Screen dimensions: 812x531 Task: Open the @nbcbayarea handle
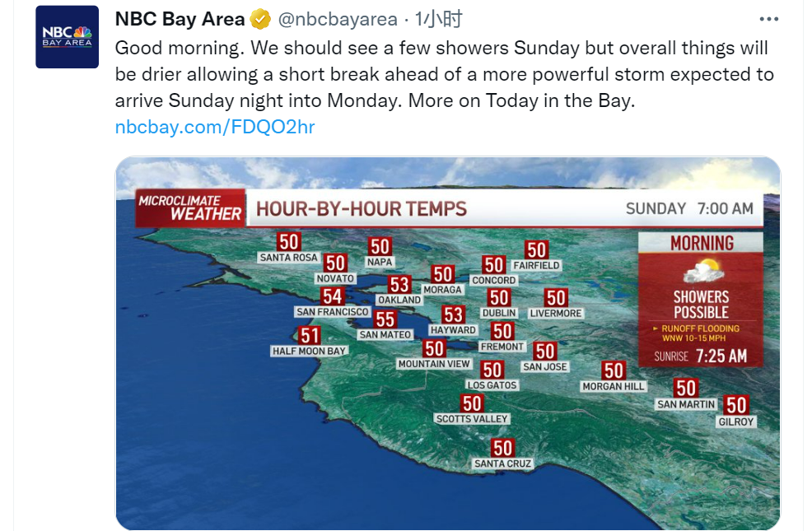338,20
